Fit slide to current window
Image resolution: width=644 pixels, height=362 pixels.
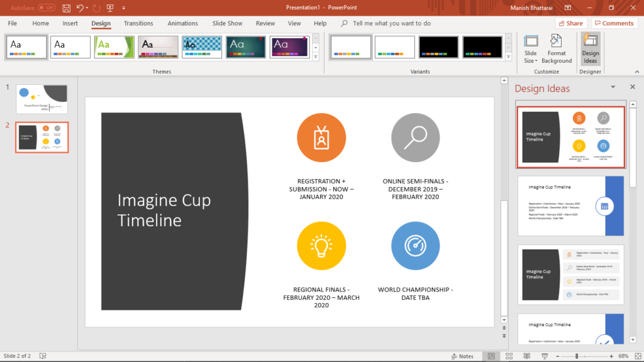(x=636, y=356)
